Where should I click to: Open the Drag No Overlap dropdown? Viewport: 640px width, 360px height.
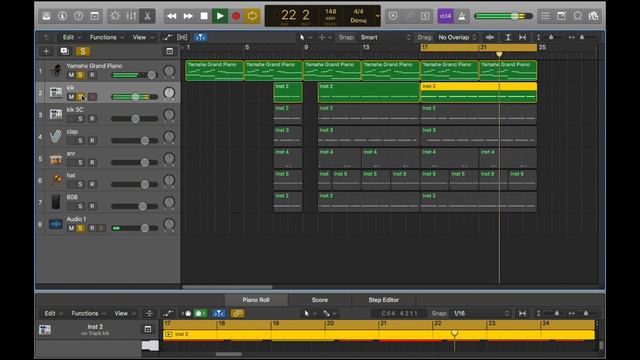[457, 37]
